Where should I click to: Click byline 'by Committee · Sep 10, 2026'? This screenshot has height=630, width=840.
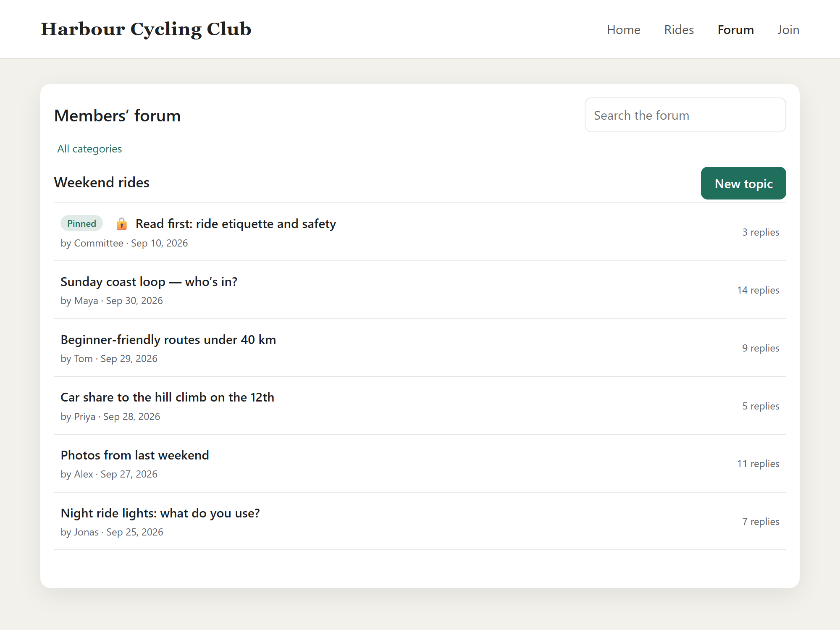[124, 243]
